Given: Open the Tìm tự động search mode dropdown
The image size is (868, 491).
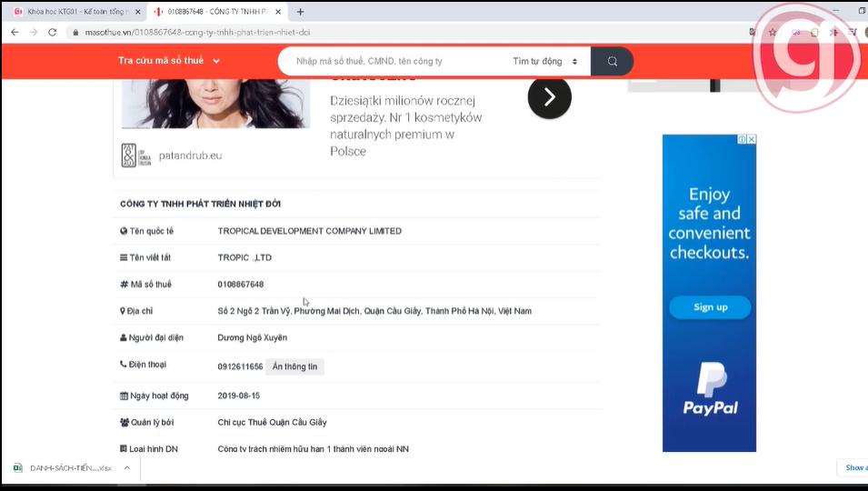Looking at the screenshot, I should [545, 62].
